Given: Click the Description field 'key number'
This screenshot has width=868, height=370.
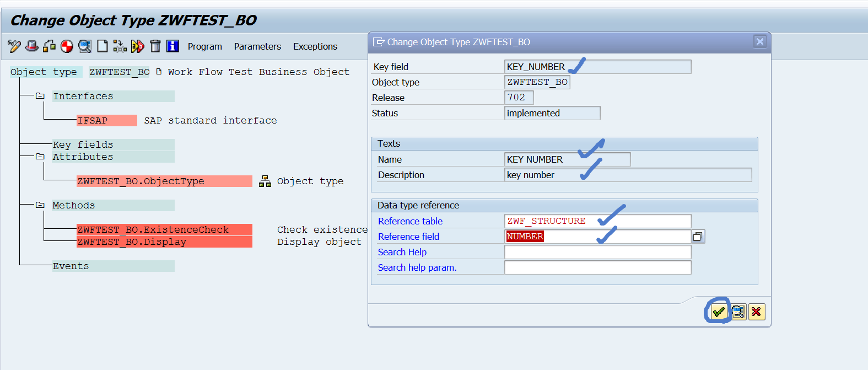Looking at the screenshot, I should [x=628, y=175].
